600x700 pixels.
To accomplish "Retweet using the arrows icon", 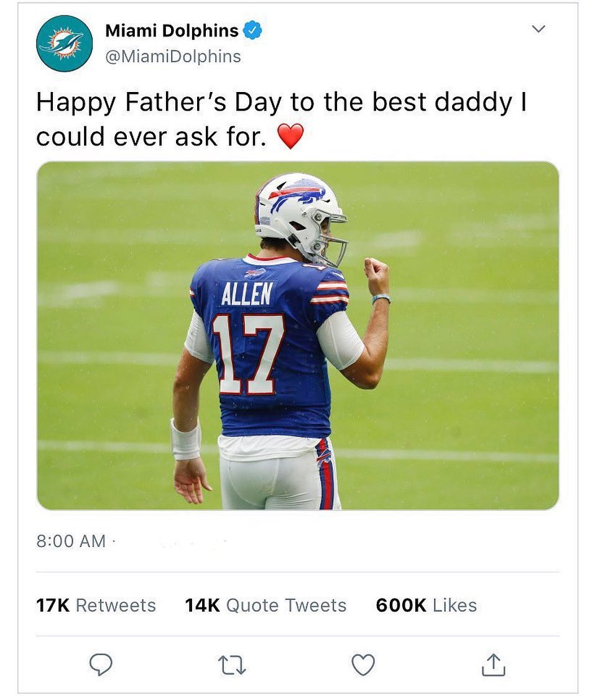I will click(232, 665).
